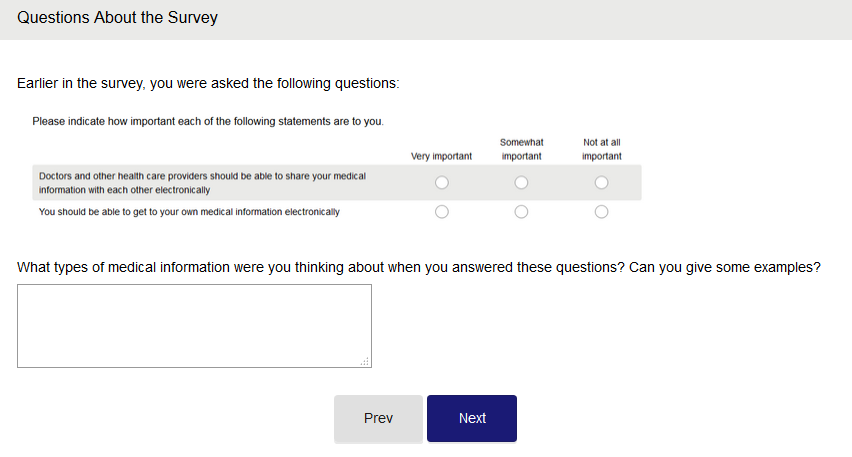Grab the resize handle of the text area
The image size is (852, 457).
pos(365,362)
